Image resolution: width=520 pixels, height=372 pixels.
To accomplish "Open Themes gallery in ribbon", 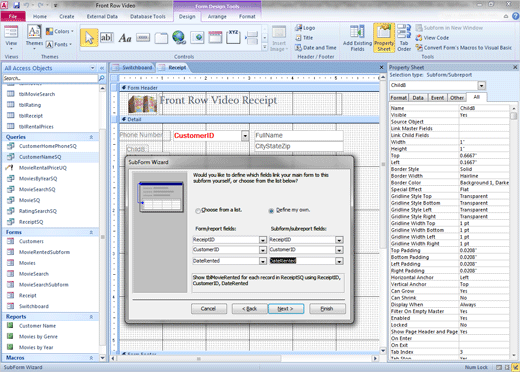I will pos(34,37).
